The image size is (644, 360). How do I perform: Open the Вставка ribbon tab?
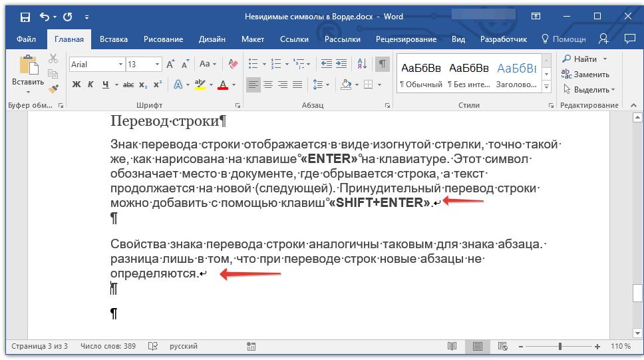click(x=114, y=39)
